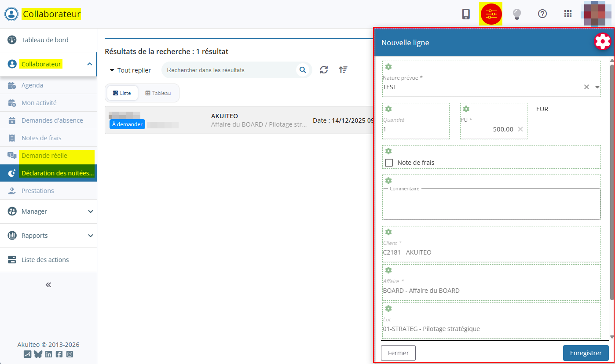Click into the Commentaire text area

tap(491, 204)
